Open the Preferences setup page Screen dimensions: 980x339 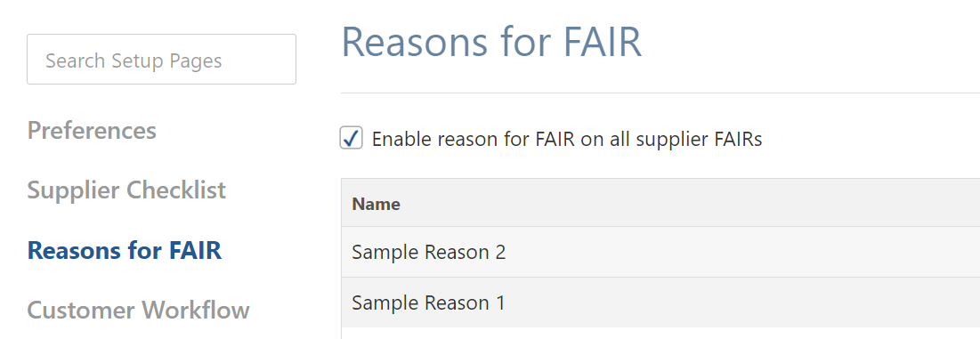(x=92, y=131)
